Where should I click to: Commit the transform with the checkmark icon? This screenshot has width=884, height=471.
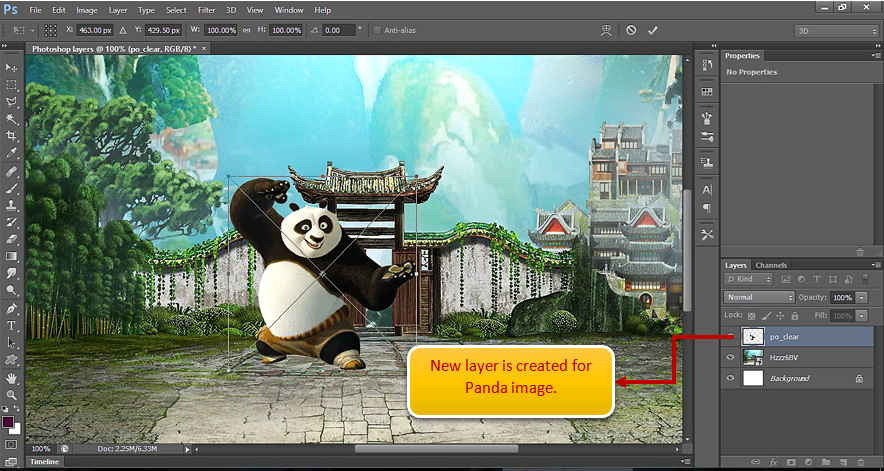pyautogui.click(x=652, y=30)
